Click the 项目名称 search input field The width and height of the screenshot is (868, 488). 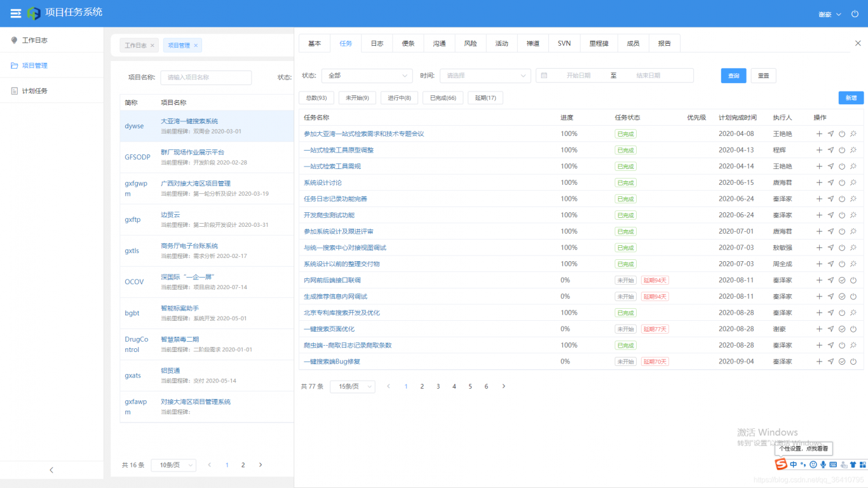(x=206, y=78)
